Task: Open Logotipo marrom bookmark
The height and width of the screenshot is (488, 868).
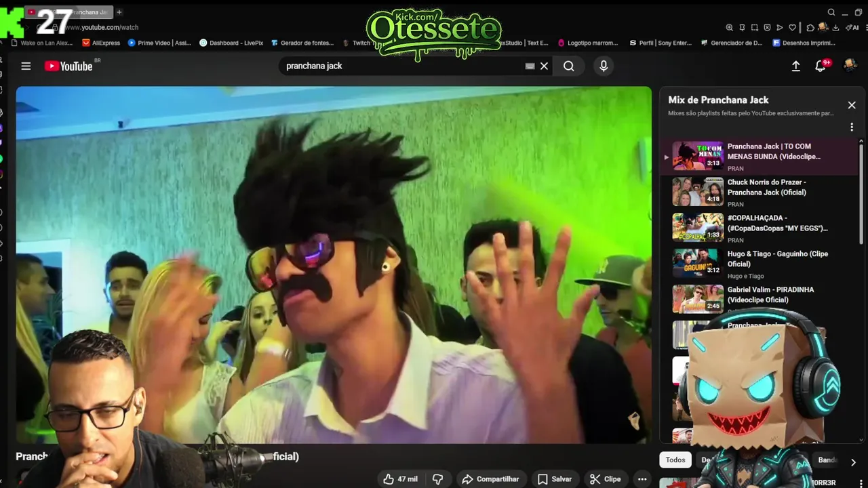Action: (x=588, y=43)
